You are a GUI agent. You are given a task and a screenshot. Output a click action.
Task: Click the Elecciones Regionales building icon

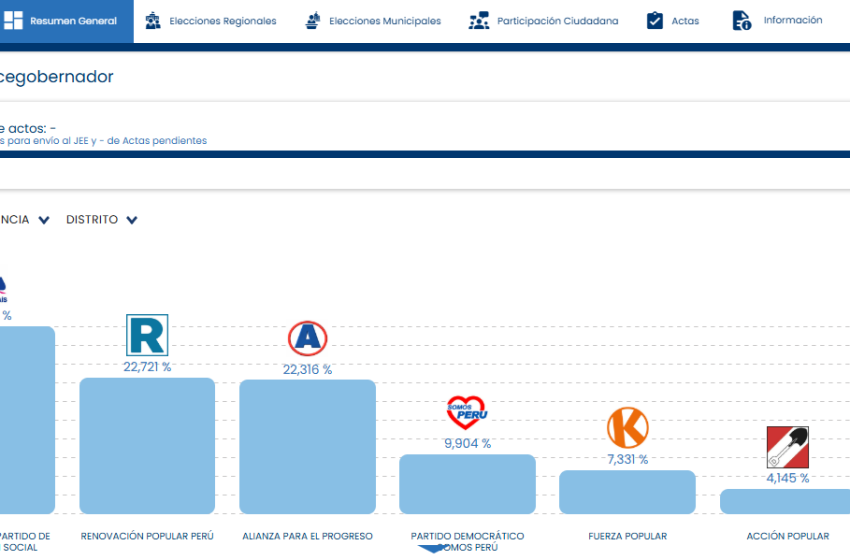[153, 21]
